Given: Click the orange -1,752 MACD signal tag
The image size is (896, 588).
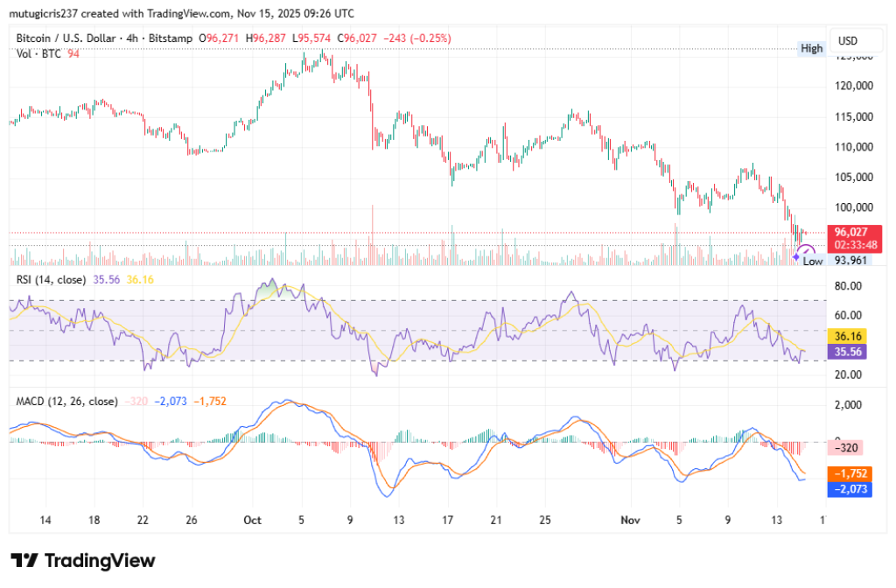Looking at the screenshot, I should 849,474.
